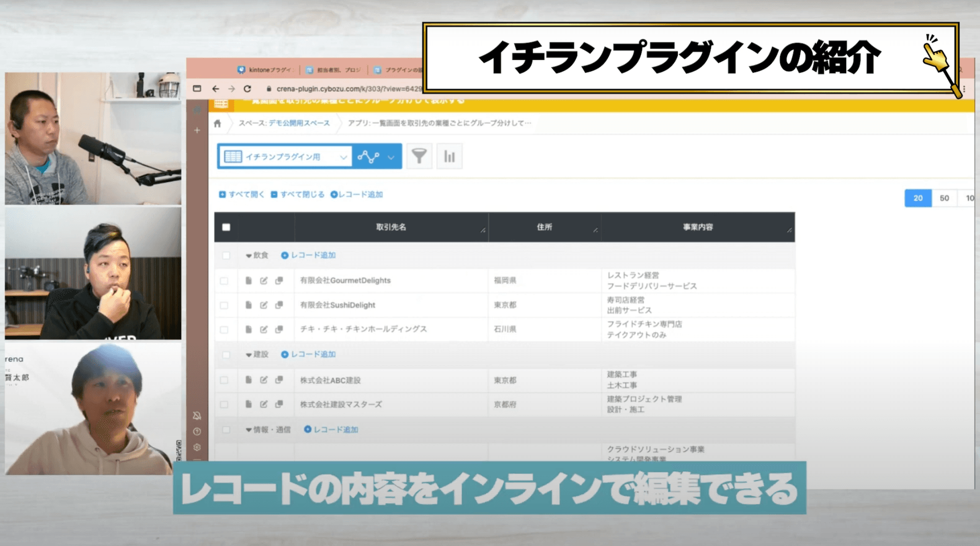Sort by the 事業内容 column header
Viewport: 980px width, 546px height.
point(698,227)
